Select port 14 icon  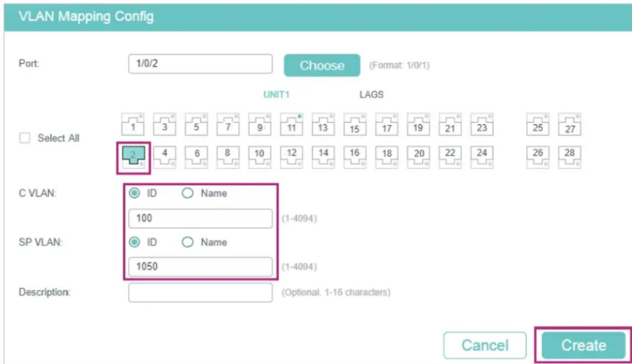click(x=323, y=157)
